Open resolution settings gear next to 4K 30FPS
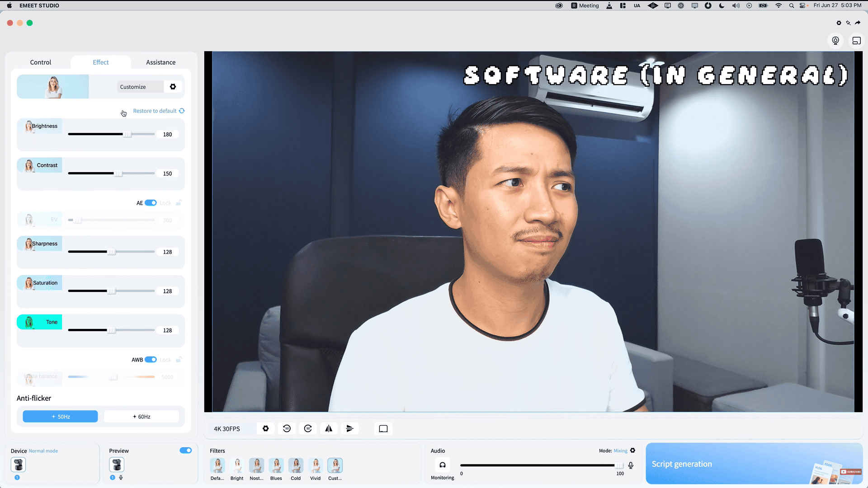The width and height of the screenshot is (868, 488). (x=266, y=428)
